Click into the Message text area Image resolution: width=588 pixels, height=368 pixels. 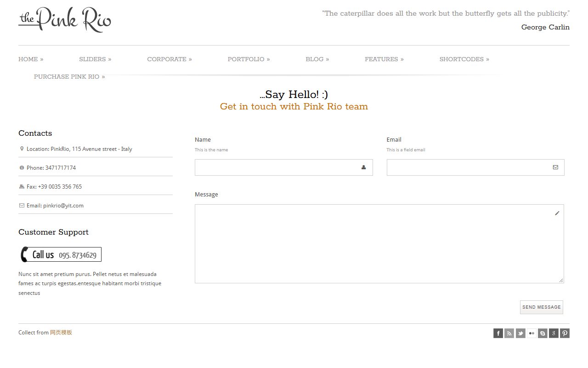379,244
